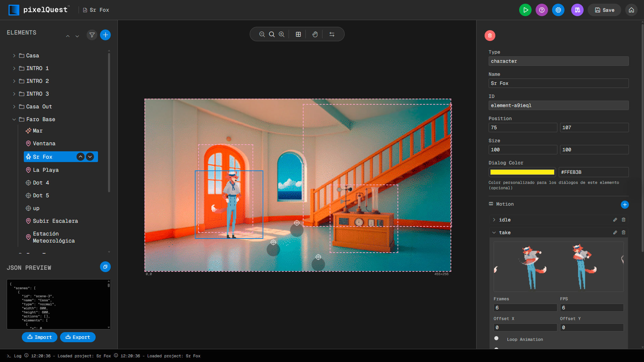This screenshot has height=362, width=644.
Task: Open the settings gear icon
Action: [x=558, y=10]
